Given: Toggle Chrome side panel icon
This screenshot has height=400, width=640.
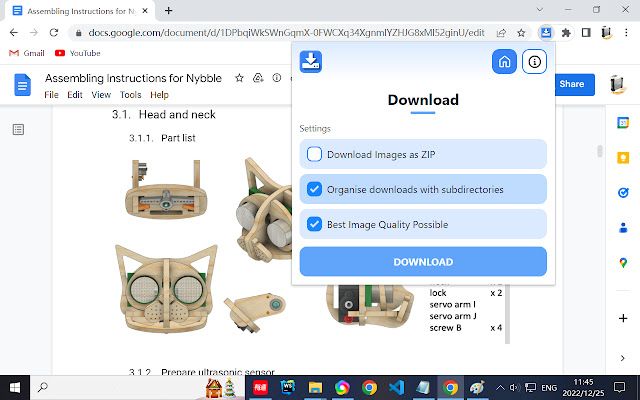Looking at the screenshot, I should point(586,33).
